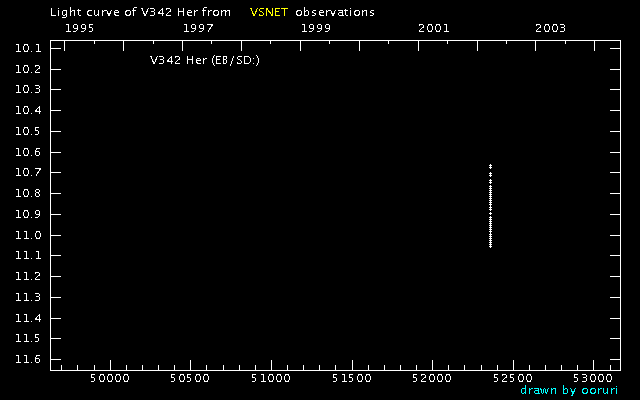Viewport: 640px width, 400px height.
Task: Click the 51500 Julian date label
Action: click(x=352, y=378)
